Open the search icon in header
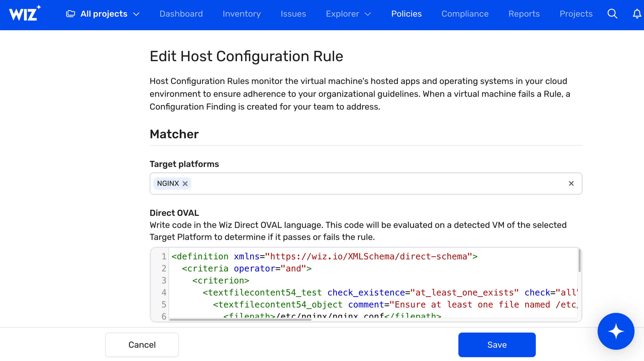This screenshot has width=644, height=361. [612, 14]
